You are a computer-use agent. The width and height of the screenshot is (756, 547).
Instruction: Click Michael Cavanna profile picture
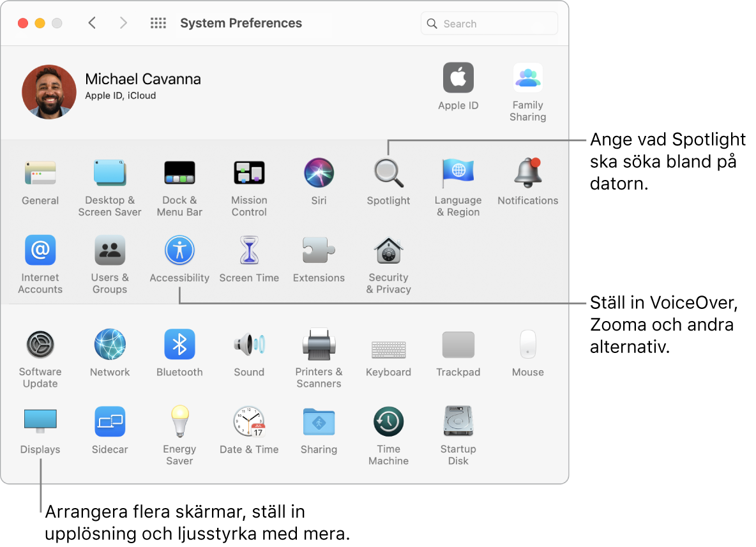pos(49,92)
